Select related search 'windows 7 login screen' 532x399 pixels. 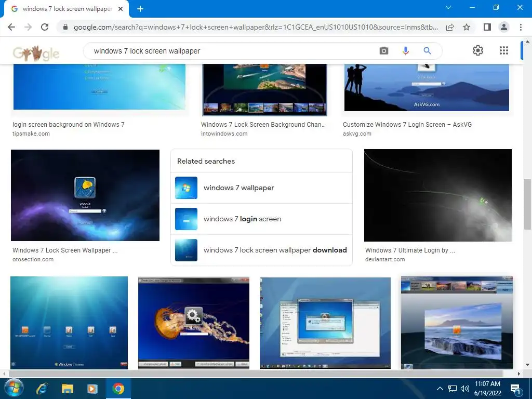coord(261,219)
